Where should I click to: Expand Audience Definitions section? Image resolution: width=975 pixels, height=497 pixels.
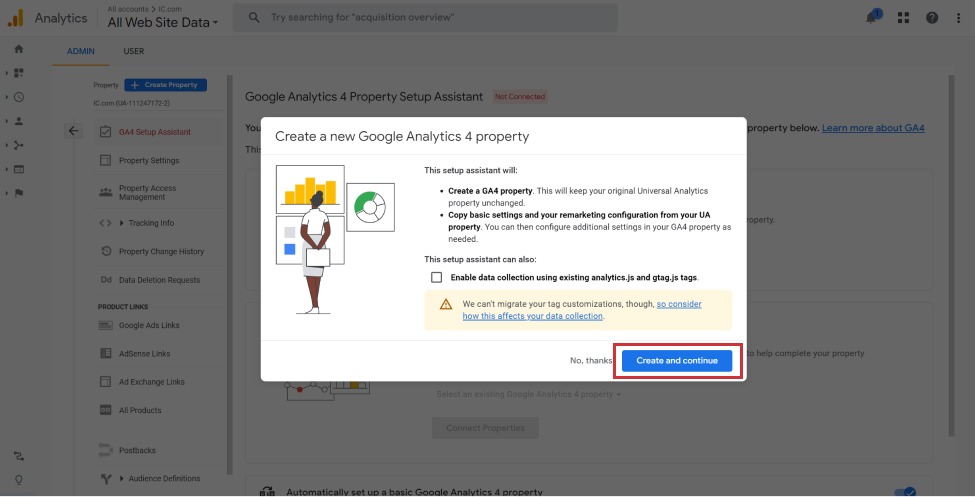coord(122,478)
